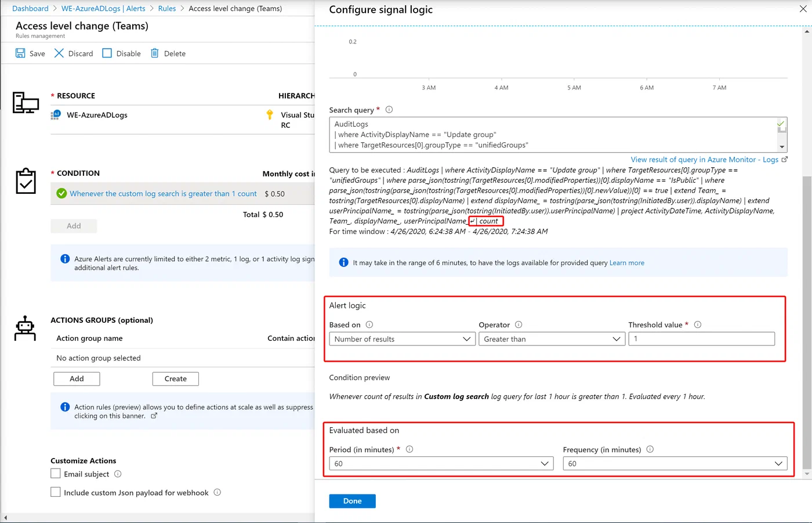Screen dimensions: 812x523
Task: Click the Total $ 0.50 cost text
Action: tap(263, 214)
